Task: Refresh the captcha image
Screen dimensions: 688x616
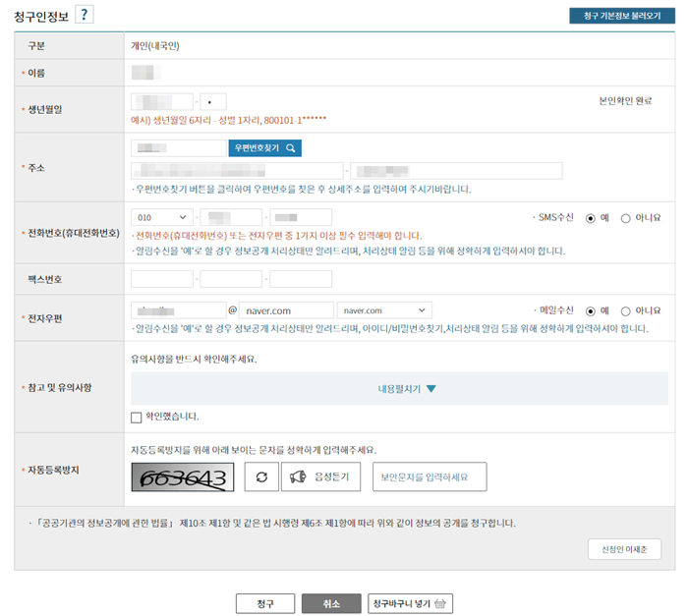Action: [261, 476]
